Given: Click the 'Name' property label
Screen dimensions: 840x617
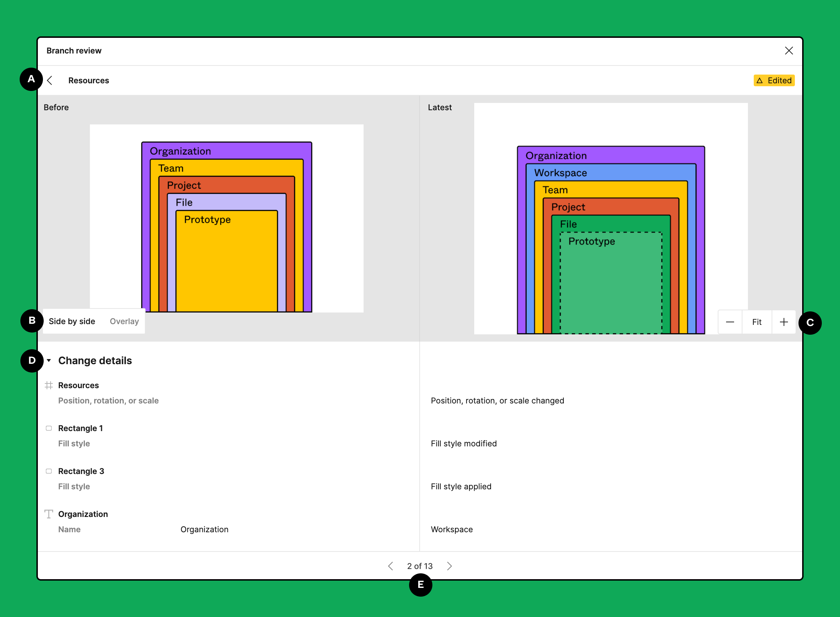Looking at the screenshot, I should coord(69,529).
